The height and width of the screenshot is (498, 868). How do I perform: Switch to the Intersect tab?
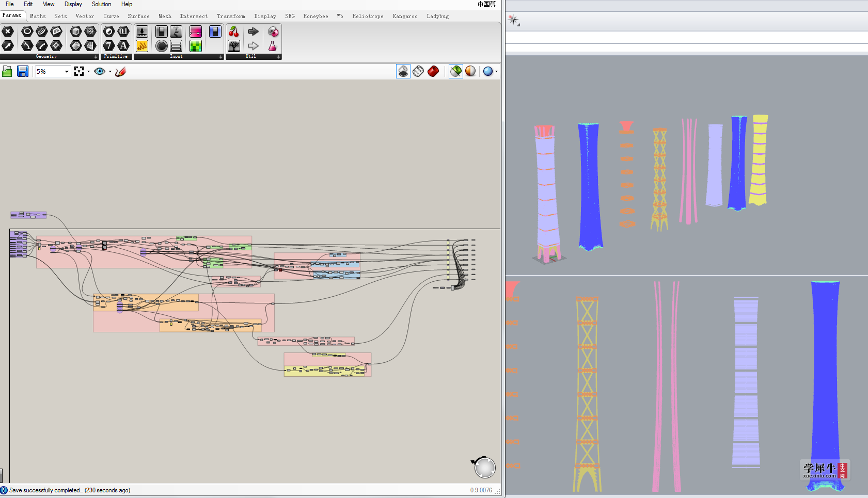[194, 16]
